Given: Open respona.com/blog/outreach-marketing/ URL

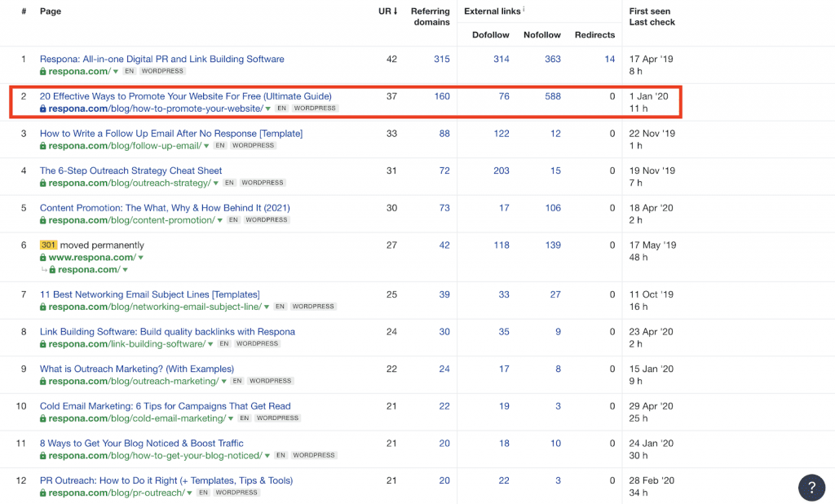Looking at the screenshot, I should coord(134,382).
